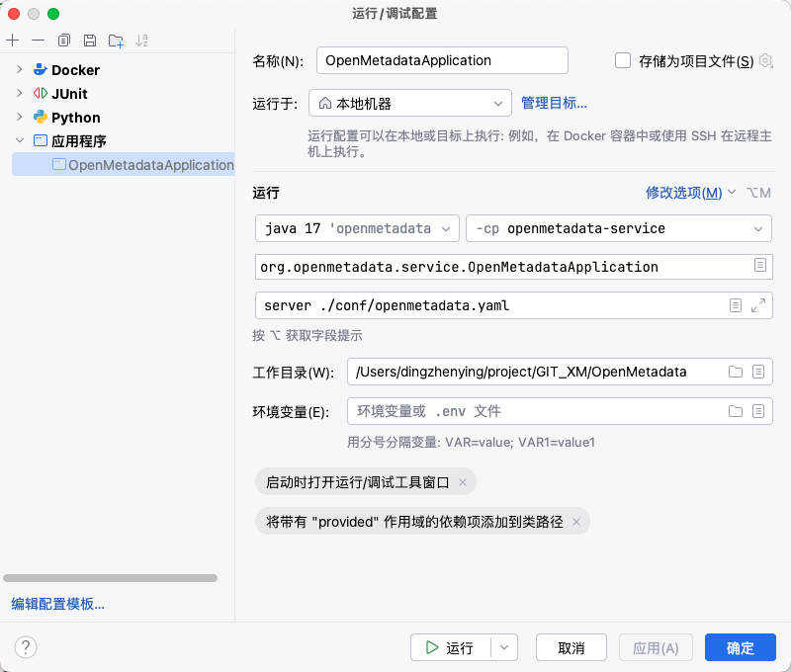Select the Python icon in tree
Image resolution: width=791 pixels, height=672 pixels.
pos(41,117)
